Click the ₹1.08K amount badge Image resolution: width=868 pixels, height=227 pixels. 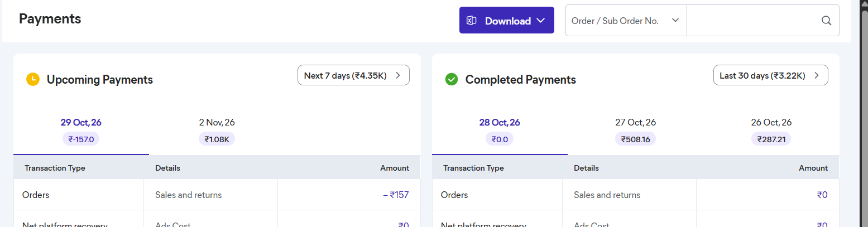[217, 139]
